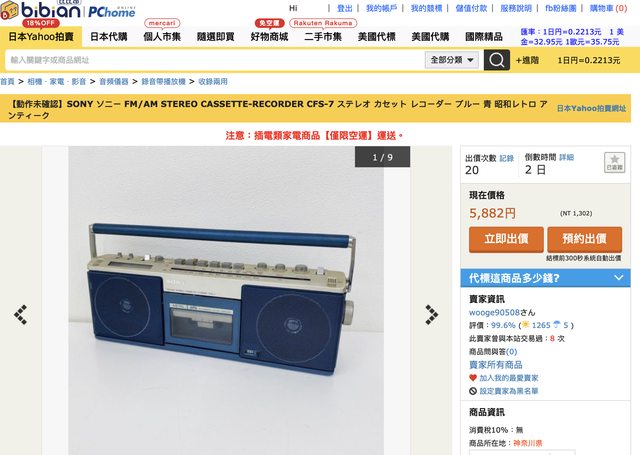Click the 立即出價 bid button
This screenshot has height=455, width=640.
[x=506, y=239]
